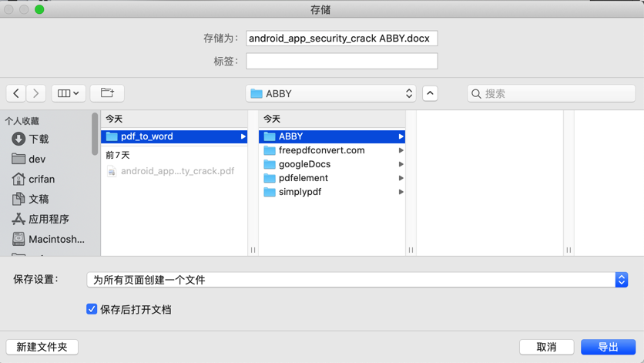
Task: Focus the 搜索 search field
Action: 552,93
